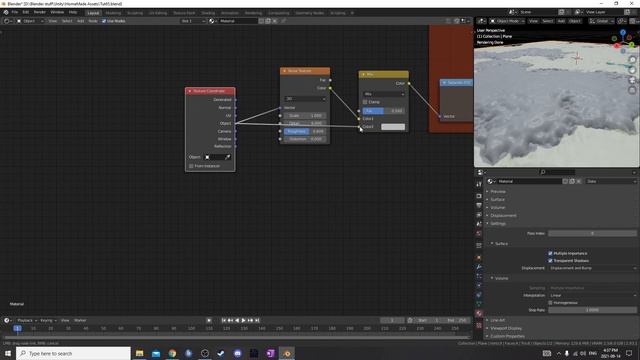The height and width of the screenshot is (360, 640).
Task: Collapse the Settings panel
Action: (498, 224)
